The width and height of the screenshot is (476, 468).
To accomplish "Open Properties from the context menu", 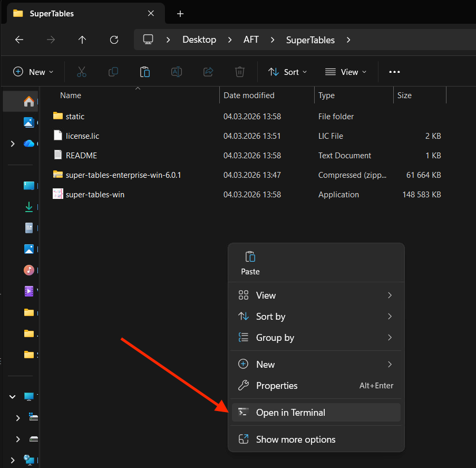I will tap(276, 386).
